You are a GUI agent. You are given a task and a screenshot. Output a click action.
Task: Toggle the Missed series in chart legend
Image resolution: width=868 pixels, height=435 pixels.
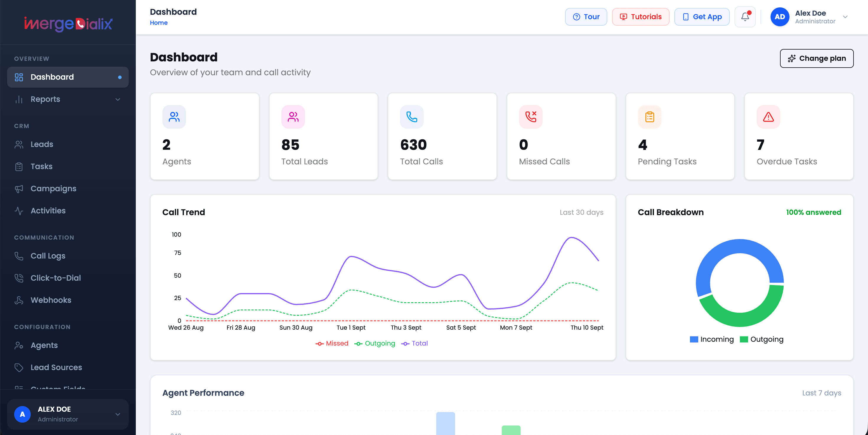tap(332, 344)
